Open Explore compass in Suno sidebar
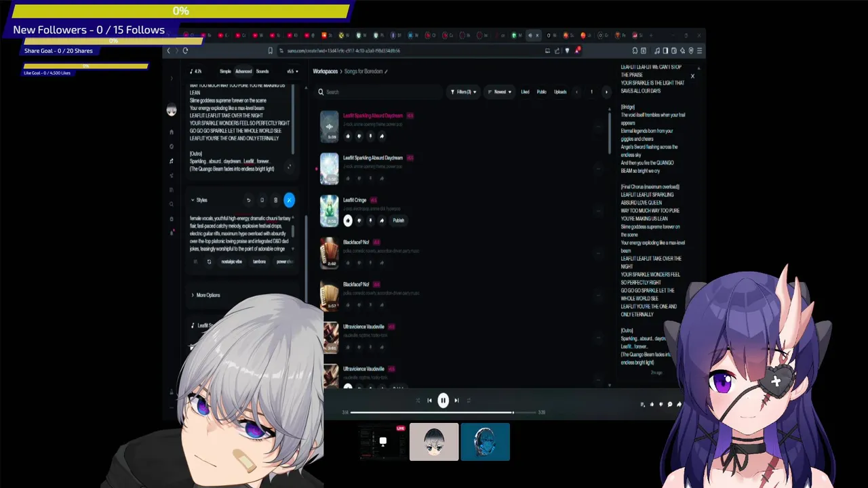 coord(172,146)
